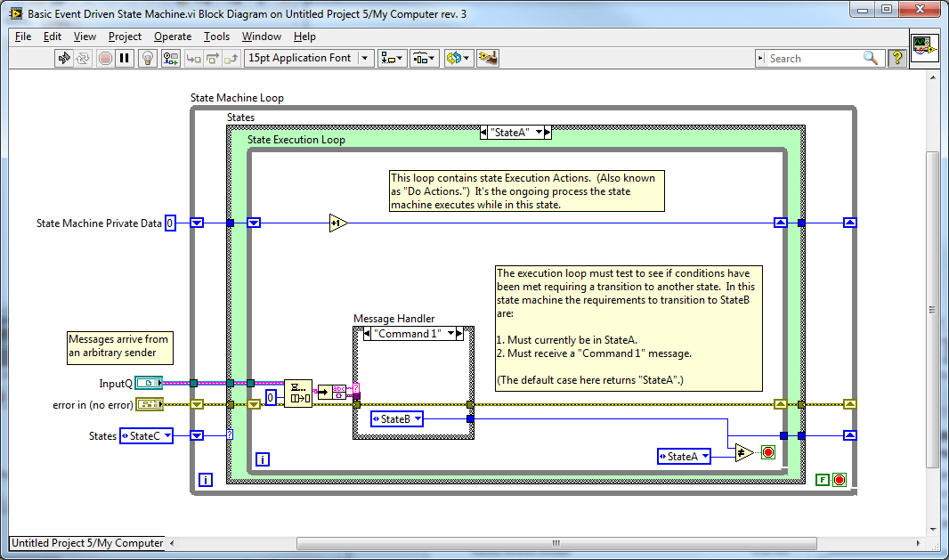Click the Message Handler label
Screen dimensions: 949x560
pos(394,319)
